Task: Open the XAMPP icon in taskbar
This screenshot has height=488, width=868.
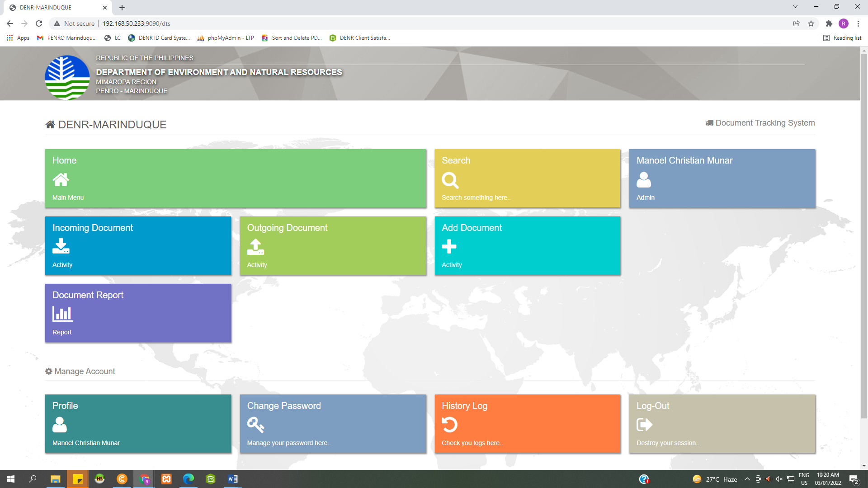Action: (166, 479)
